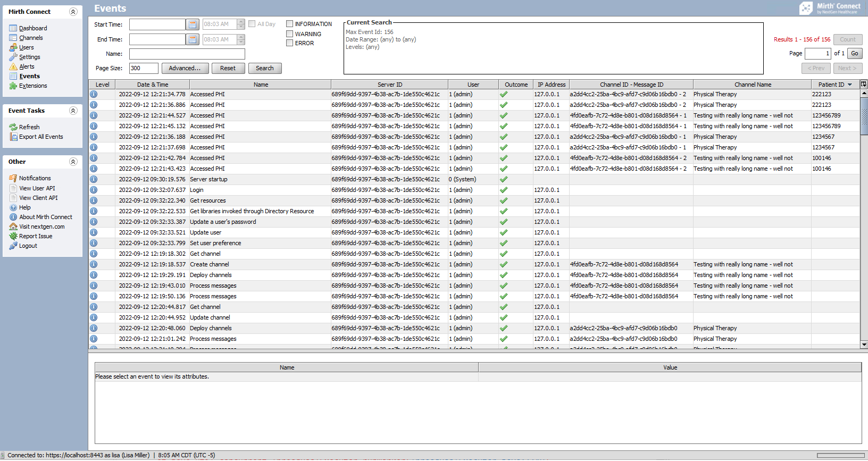Check the WARNING level checkbox

pyautogui.click(x=290, y=34)
